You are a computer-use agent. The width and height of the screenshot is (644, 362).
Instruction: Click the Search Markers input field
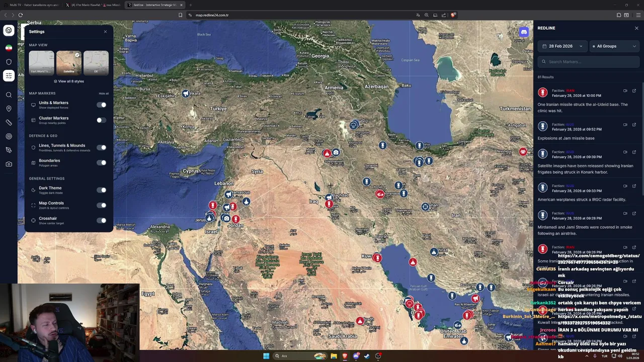(588, 62)
